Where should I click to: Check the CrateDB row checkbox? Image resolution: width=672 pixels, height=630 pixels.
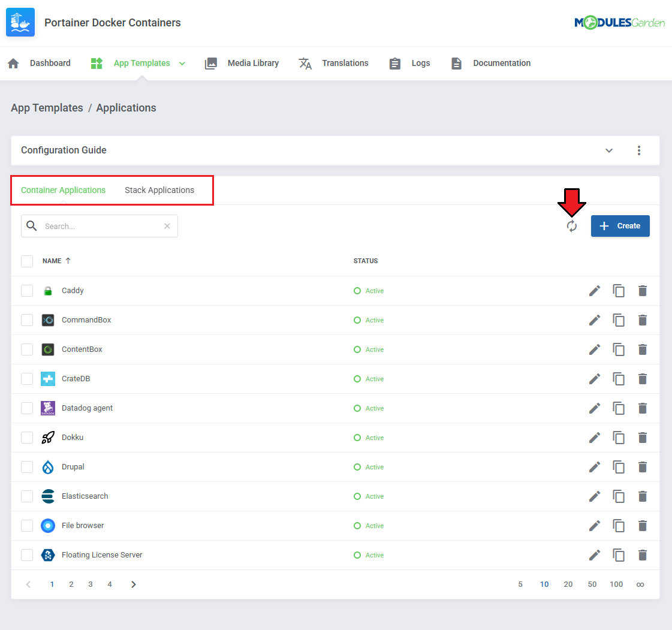(x=27, y=379)
